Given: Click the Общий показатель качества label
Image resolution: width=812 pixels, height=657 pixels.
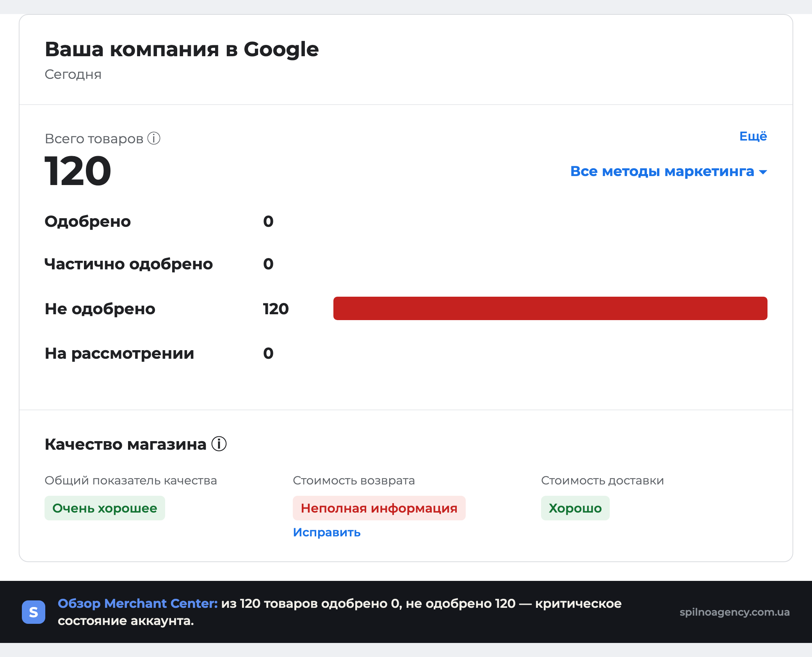Looking at the screenshot, I should click(x=131, y=480).
